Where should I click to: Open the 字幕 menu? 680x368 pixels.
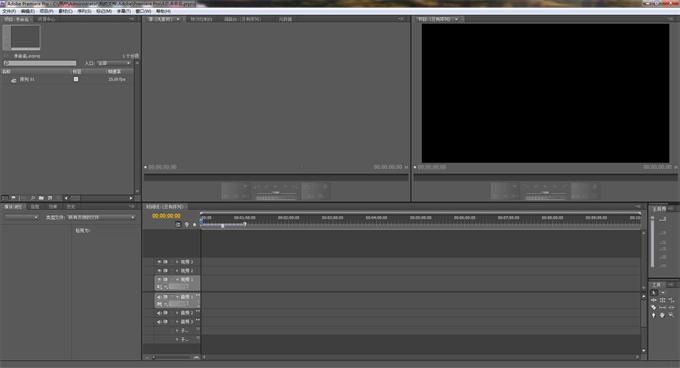click(123, 11)
